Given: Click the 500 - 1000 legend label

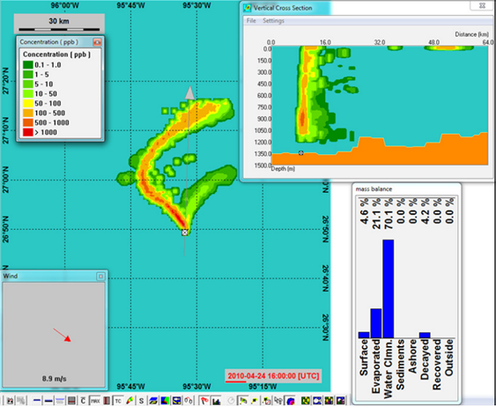Looking at the screenshot, I should click(52, 123).
